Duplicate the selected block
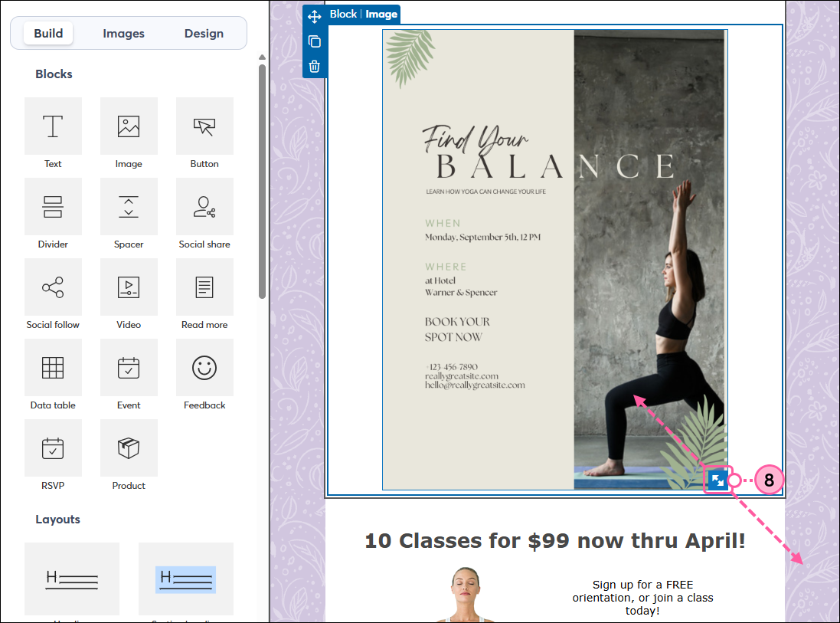Viewport: 840px width, 623px height. [x=314, y=41]
